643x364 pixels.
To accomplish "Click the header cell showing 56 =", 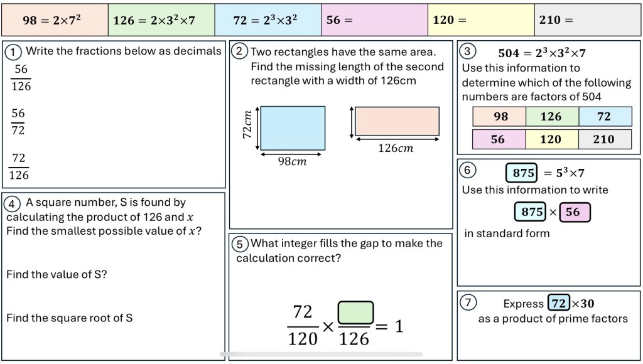I will 374,20.
